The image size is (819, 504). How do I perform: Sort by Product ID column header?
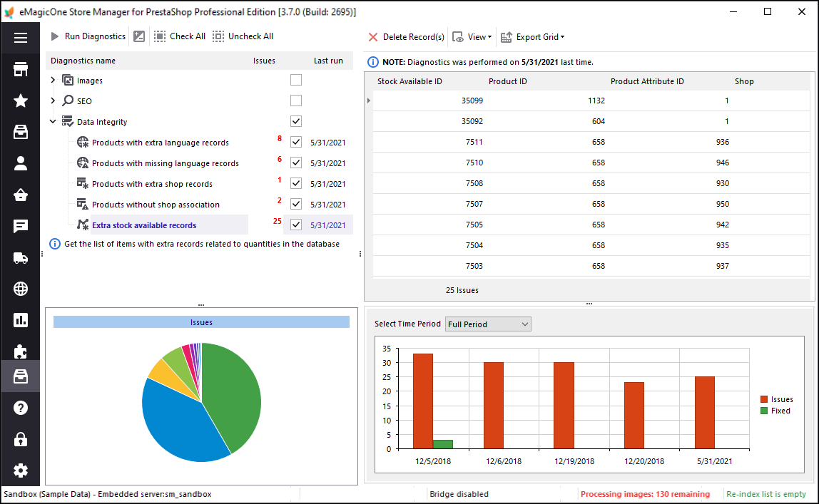click(508, 81)
